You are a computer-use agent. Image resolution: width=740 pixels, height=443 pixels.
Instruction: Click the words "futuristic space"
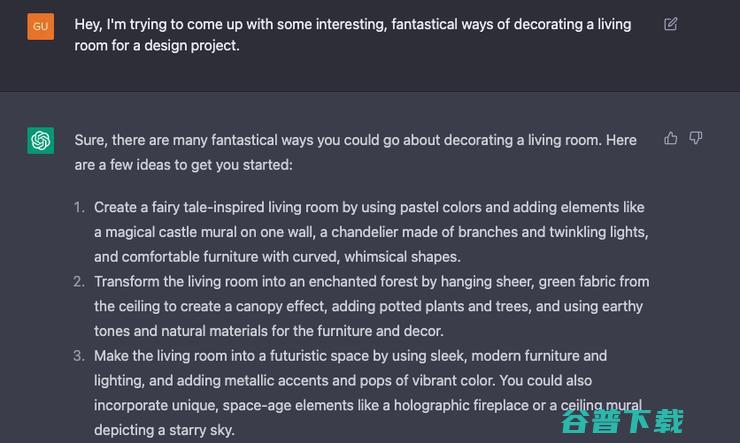click(325, 356)
